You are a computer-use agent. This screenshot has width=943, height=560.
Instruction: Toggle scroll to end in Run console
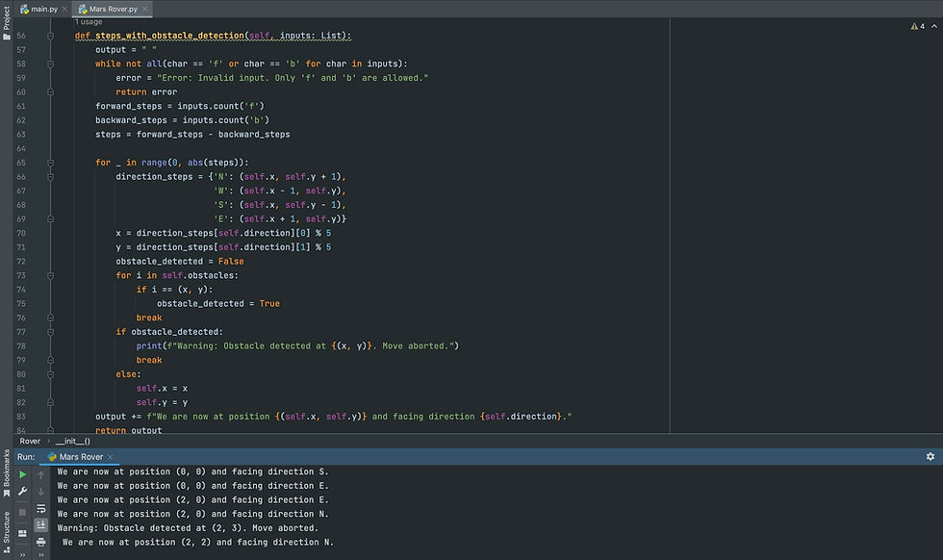(40, 525)
